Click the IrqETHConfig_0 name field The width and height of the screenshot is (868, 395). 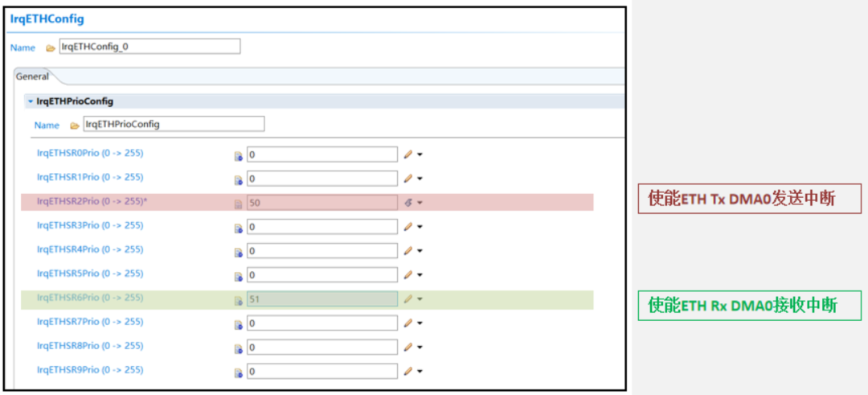tap(149, 47)
